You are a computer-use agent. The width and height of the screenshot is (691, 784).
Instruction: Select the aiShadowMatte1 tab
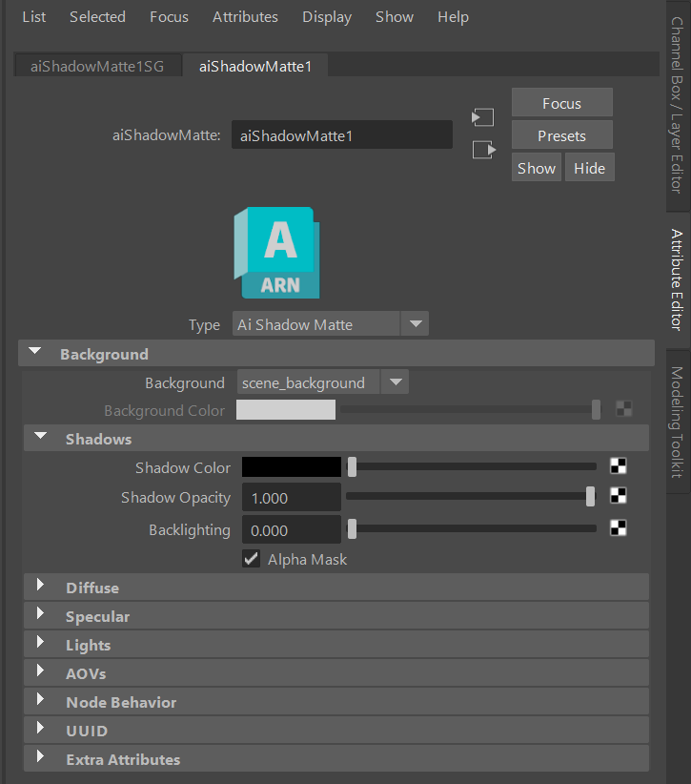pyautogui.click(x=255, y=66)
